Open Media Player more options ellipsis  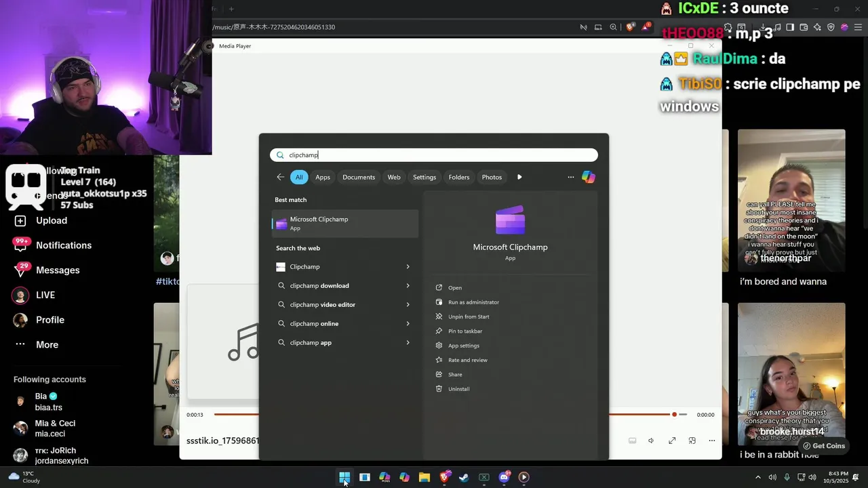click(712, 441)
